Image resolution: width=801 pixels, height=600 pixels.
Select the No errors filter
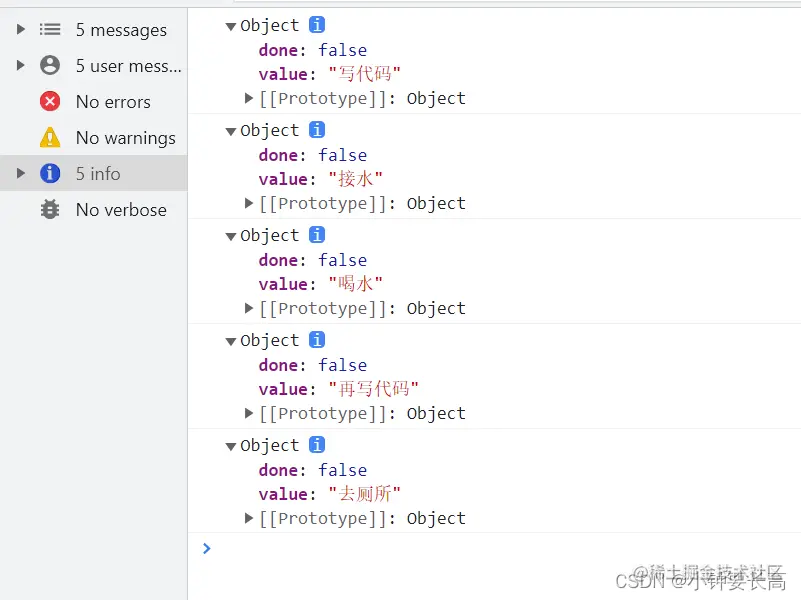(x=94, y=101)
